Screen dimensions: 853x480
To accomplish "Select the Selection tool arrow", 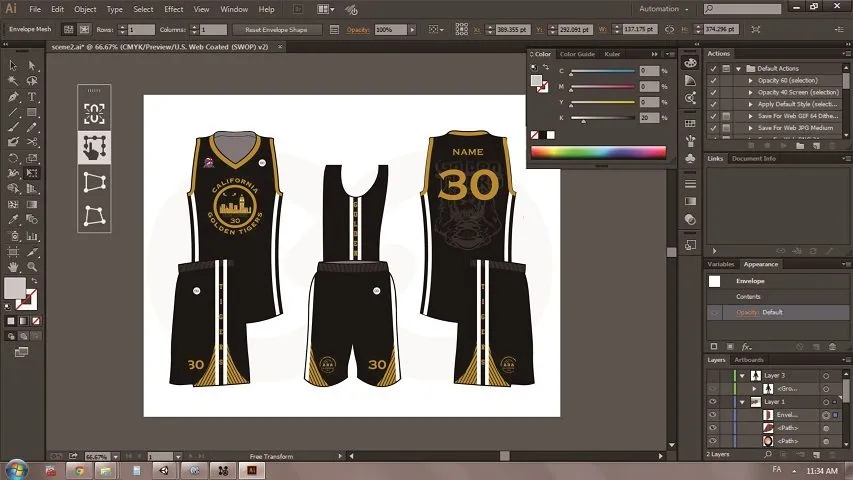I will pyautogui.click(x=13, y=65).
